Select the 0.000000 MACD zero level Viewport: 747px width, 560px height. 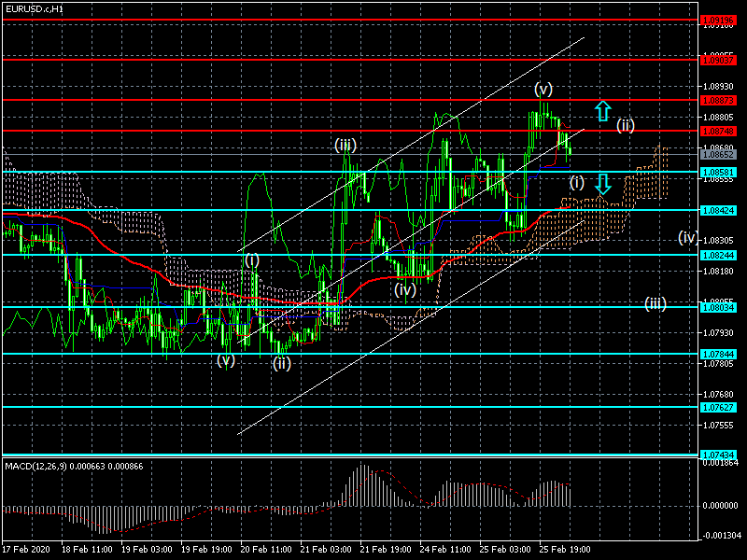(721, 505)
